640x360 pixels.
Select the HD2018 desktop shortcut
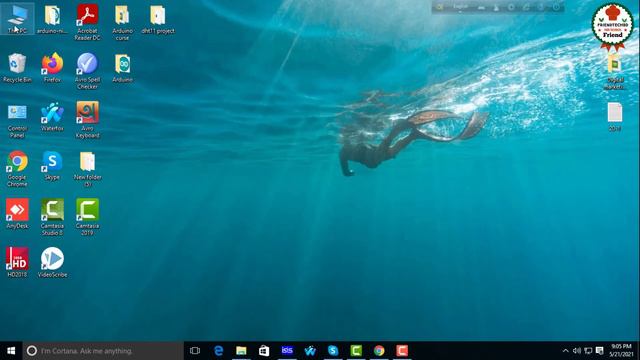pyautogui.click(x=17, y=262)
